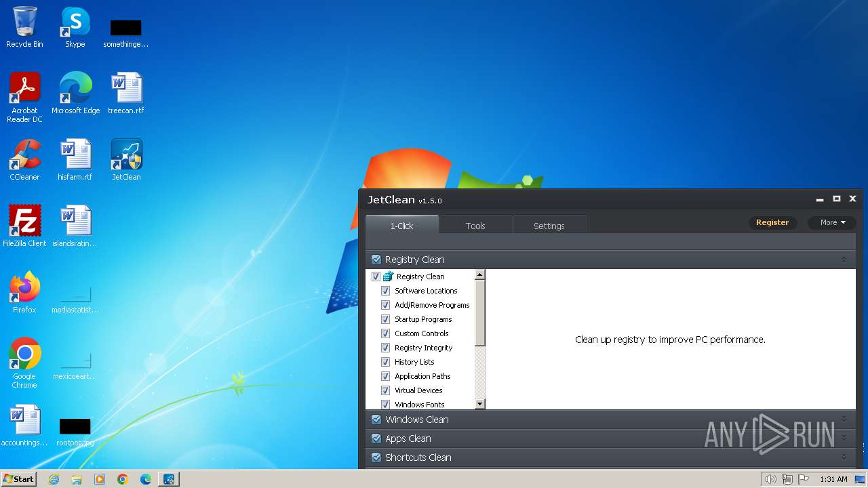The height and width of the screenshot is (488, 868).
Task: Open Internet Explorer from the taskbar
Action: (x=54, y=479)
